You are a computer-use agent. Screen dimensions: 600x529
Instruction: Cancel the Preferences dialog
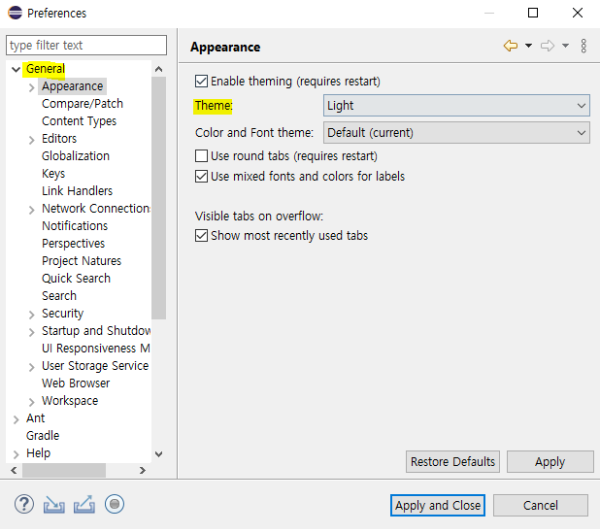(x=540, y=505)
